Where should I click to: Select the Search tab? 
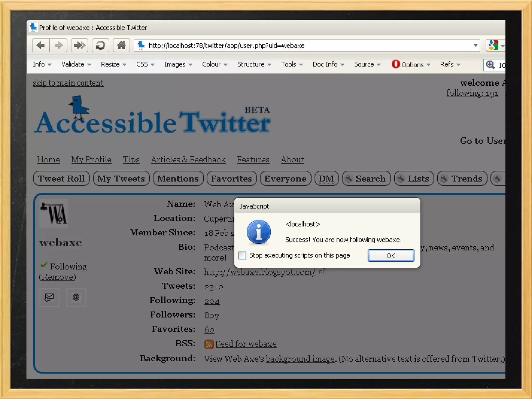click(366, 178)
